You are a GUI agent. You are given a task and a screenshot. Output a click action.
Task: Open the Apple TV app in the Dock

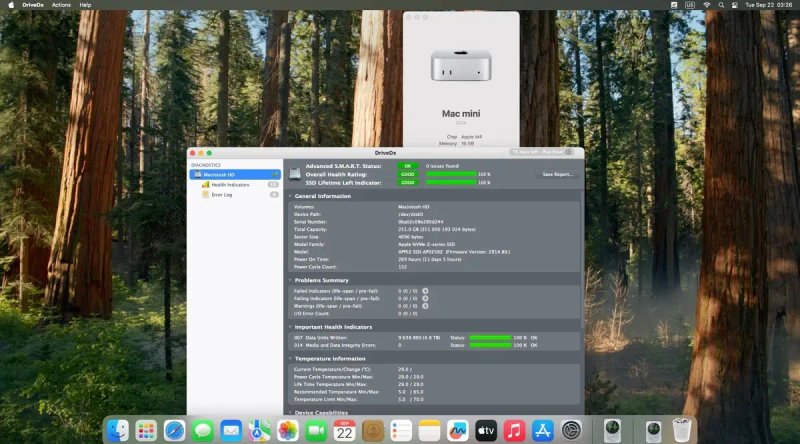click(x=486, y=431)
